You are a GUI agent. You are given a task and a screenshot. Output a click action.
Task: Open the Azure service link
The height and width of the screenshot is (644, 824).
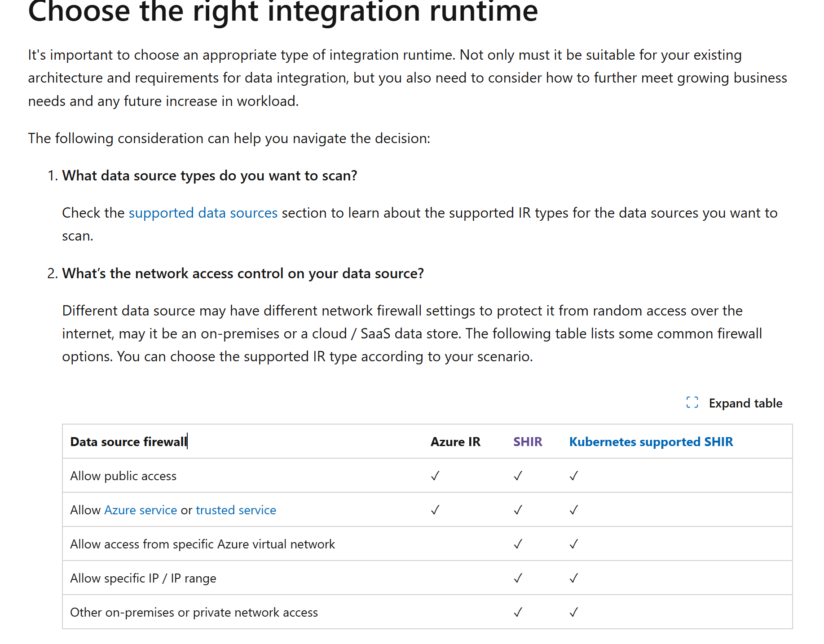140,510
